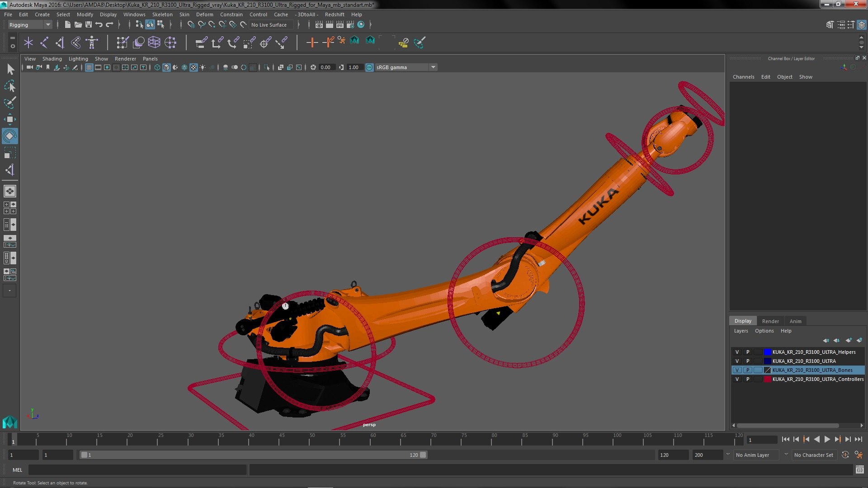The height and width of the screenshot is (488, 868).
Task: Open No Live Surface field
Action: click(271, 25)
